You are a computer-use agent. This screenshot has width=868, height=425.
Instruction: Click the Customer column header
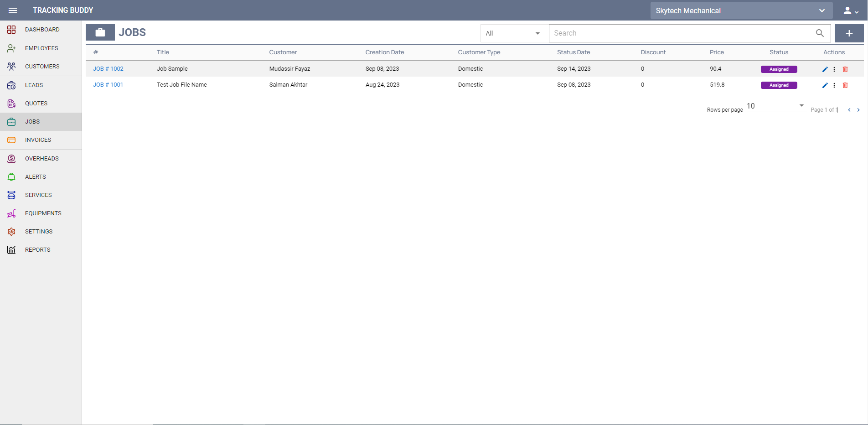point(283,52)
